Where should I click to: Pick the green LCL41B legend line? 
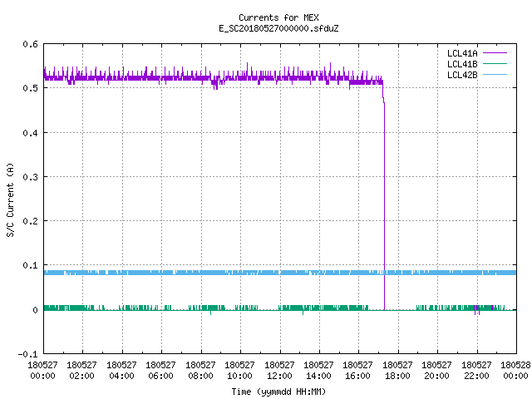click(x=495, y=63)
